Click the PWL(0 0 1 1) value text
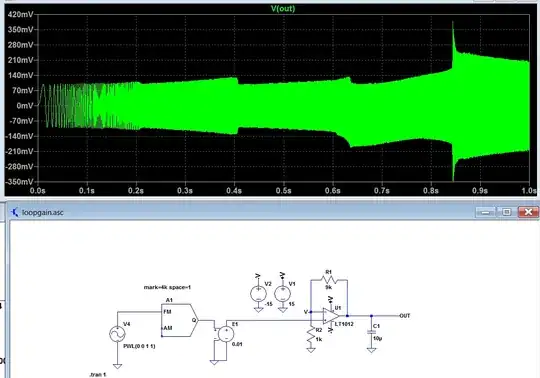Viewport: 540px width, 378px height. [x=139, y=346]
